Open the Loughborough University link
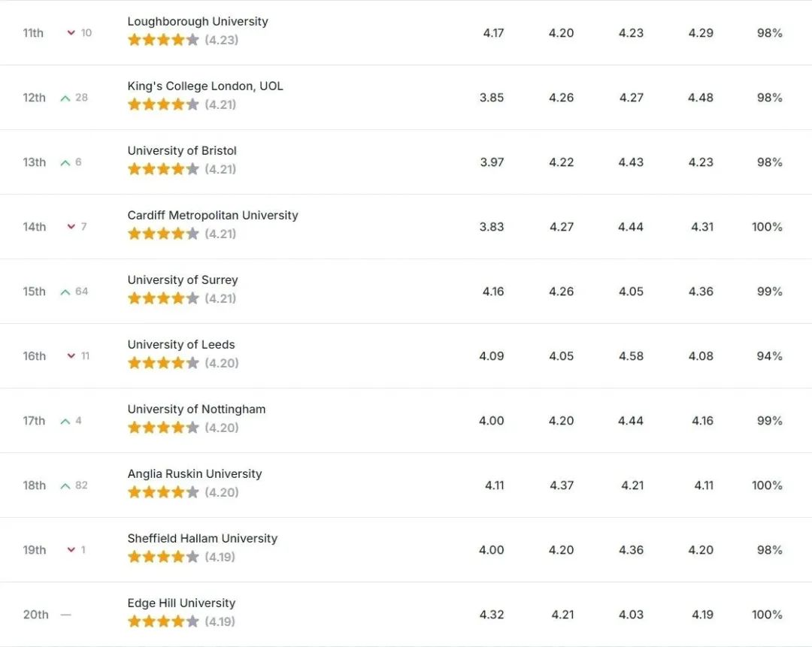This screenshot has width=812, height=647. click(198, 21)
